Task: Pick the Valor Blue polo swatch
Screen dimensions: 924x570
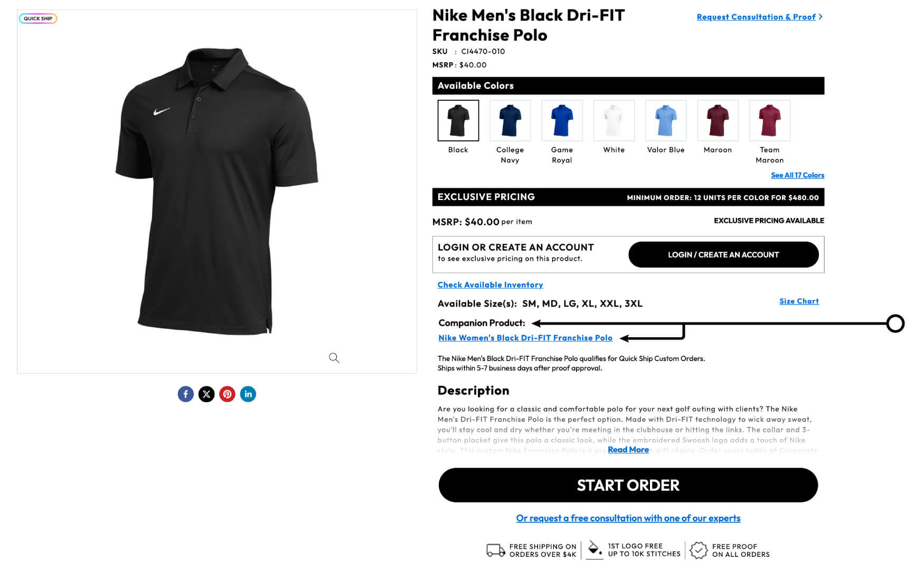Action: (x=666, y=120)
